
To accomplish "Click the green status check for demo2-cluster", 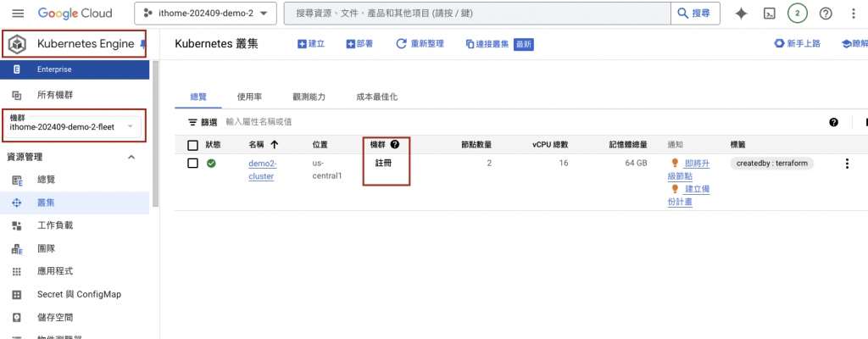I will (211, 164).
